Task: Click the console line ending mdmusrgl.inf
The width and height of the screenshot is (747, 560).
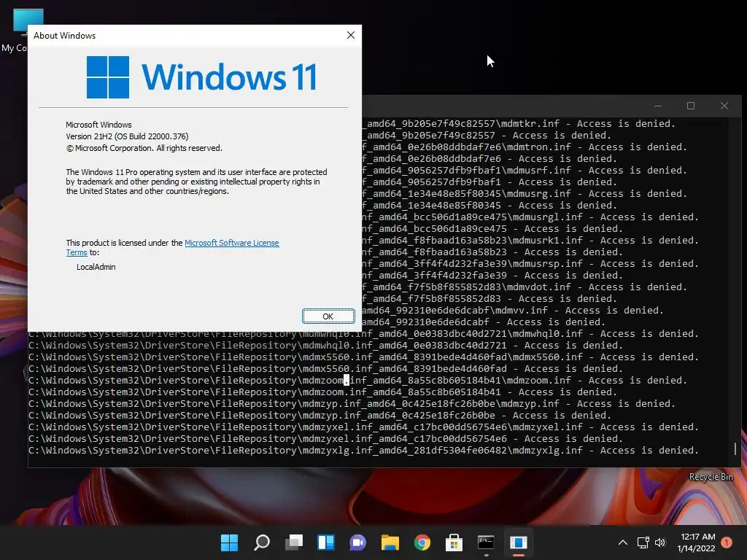Action: [x=530, y=217]
